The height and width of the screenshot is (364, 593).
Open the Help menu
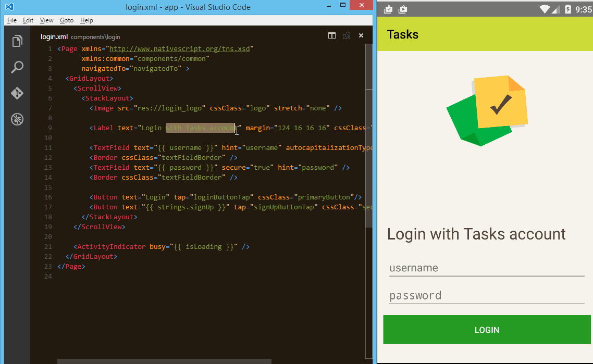[87, 20]
